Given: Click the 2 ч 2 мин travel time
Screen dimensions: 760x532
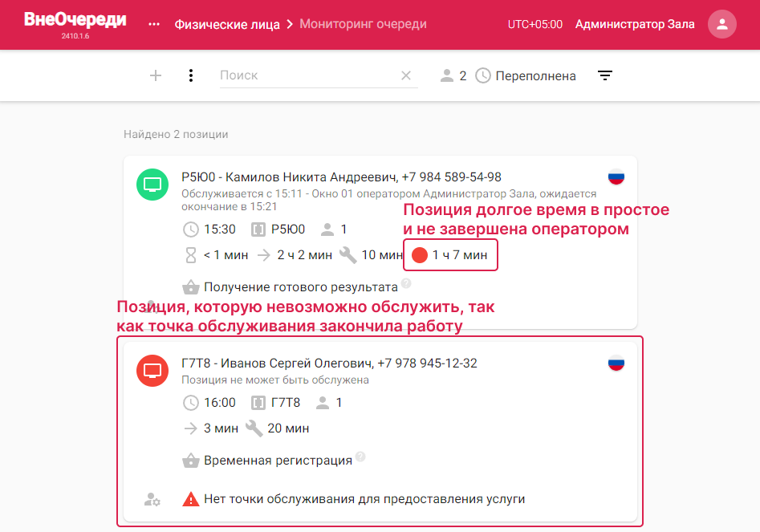Looking at the screenshot, I should click(x=304, y=255).
